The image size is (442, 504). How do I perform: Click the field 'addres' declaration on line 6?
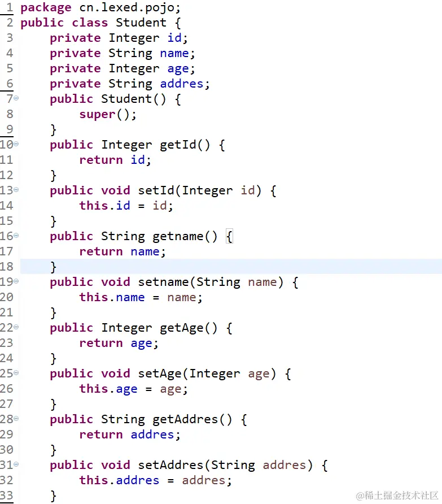coord(182,84)
